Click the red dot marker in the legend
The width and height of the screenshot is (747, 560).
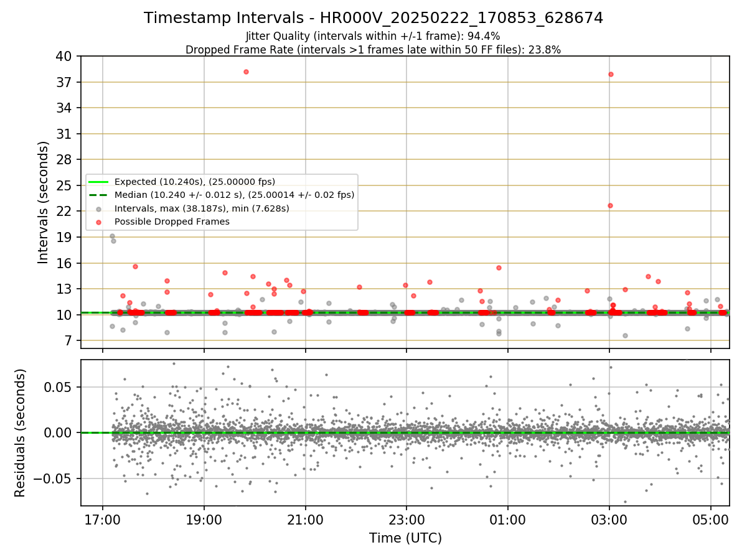tap(98, 222)
